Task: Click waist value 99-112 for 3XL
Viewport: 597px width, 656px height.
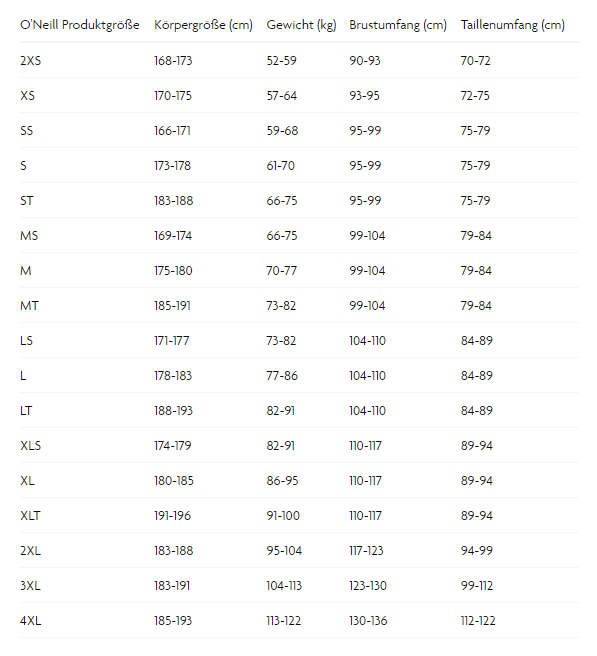Action: pos(477,586)
